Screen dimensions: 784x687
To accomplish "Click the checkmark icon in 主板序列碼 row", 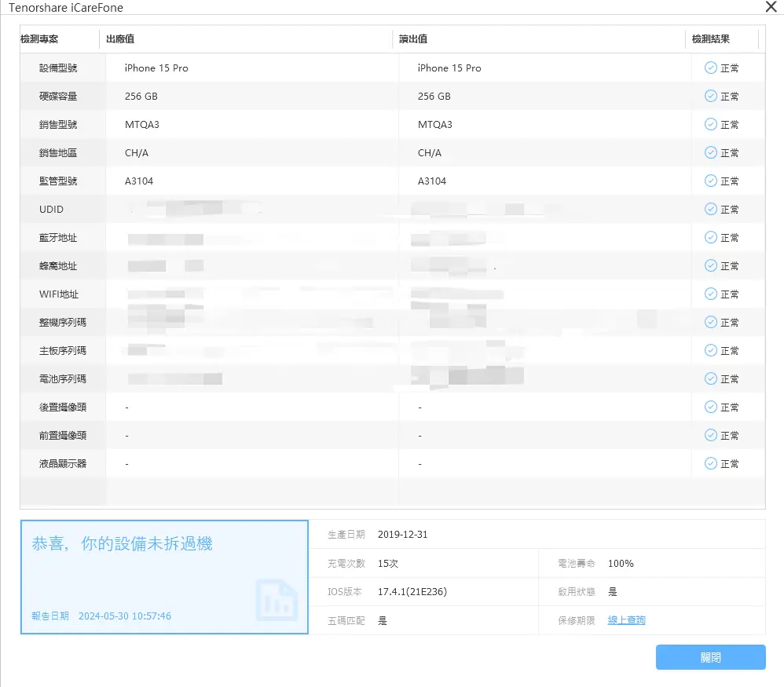I will click(710, 350).
